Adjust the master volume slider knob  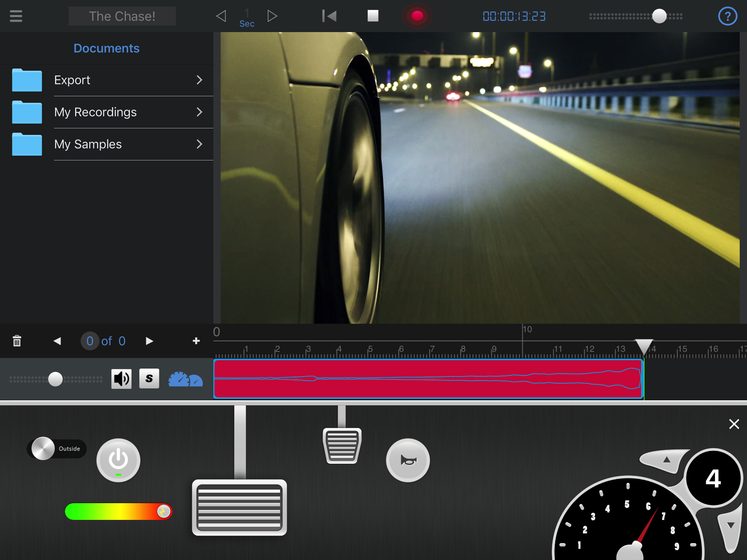[x=659, y=16]
